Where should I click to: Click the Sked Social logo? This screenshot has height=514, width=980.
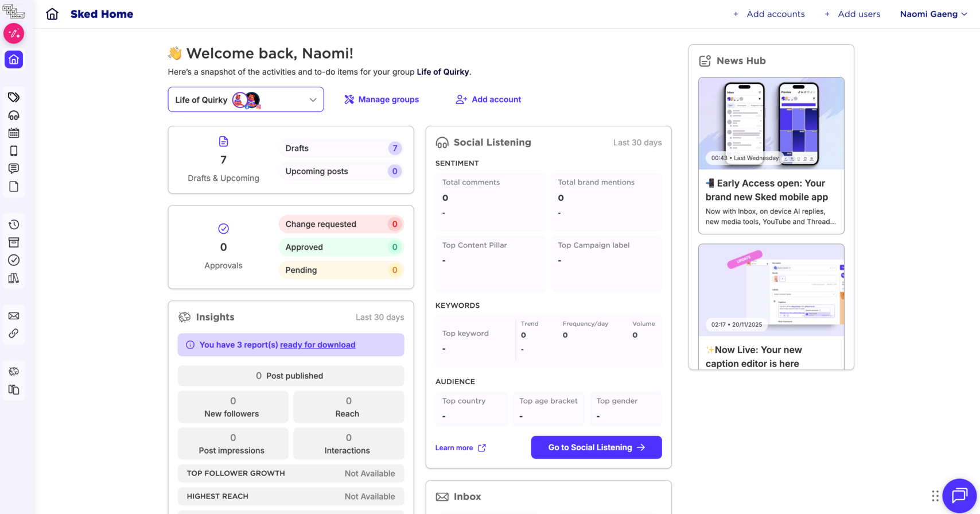point(14,11)
